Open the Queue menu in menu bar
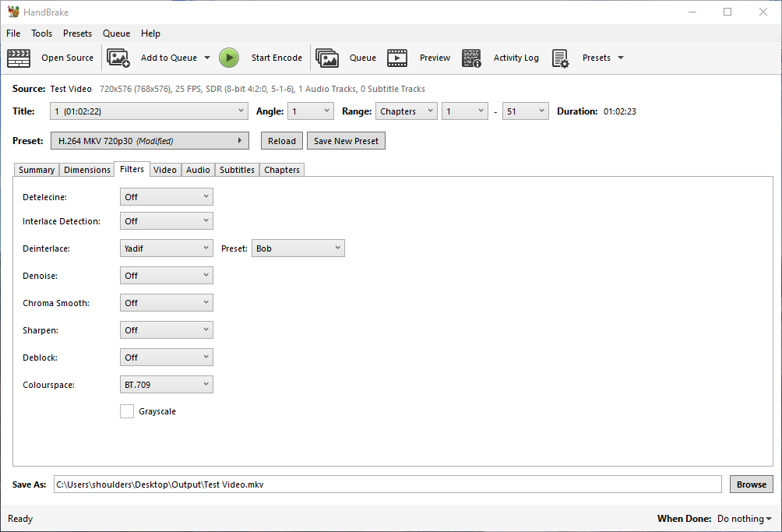The image size is (782, 532). [116, 33]
